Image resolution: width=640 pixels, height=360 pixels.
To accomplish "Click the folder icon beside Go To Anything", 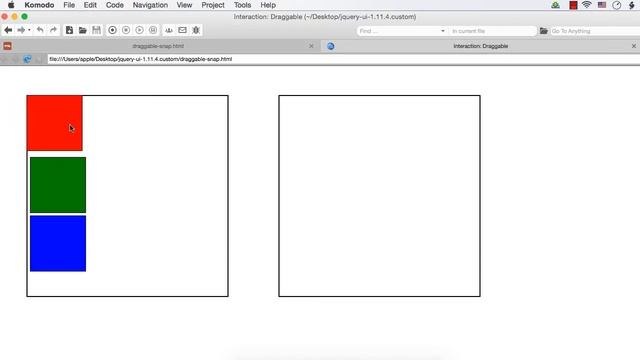I will click(544, 31).
